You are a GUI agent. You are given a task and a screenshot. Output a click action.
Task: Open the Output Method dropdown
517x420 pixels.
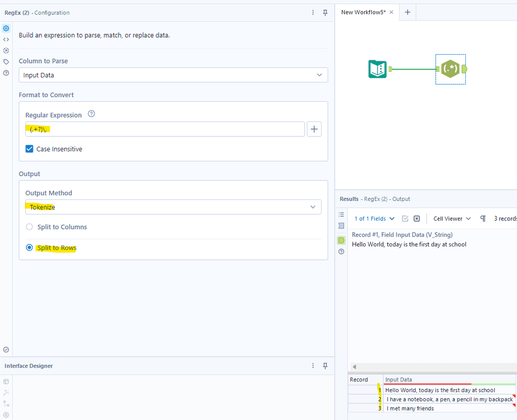tap(173, 207)
